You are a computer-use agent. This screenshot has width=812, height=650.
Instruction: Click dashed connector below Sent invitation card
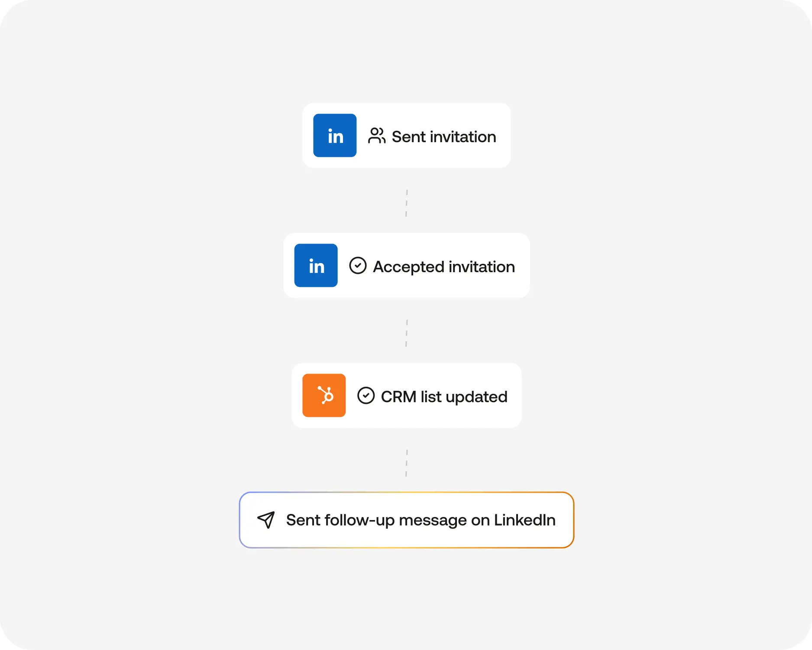406,203
